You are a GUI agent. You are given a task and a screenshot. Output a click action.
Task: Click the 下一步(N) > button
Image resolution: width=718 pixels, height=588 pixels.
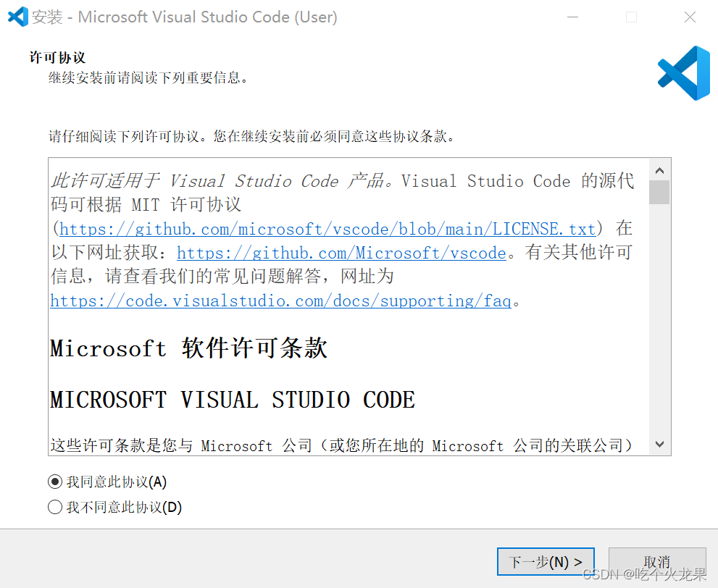[x=546, y=561]
